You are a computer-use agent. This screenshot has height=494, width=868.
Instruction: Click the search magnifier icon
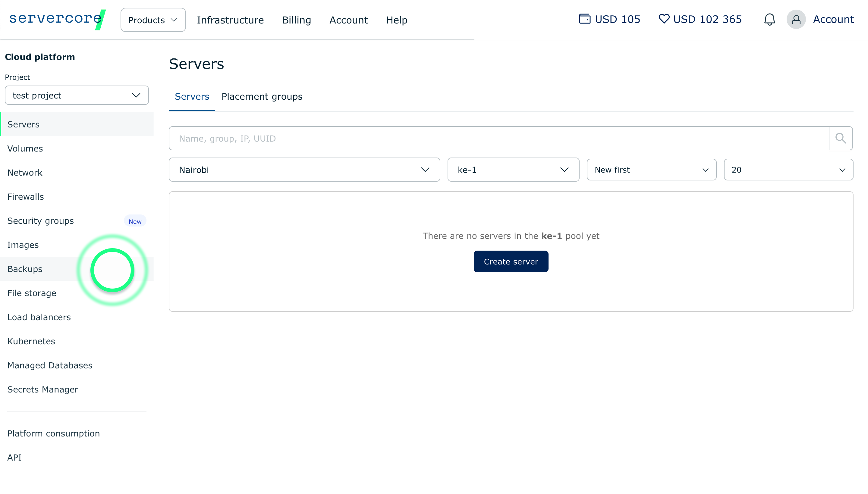[841, 139]
